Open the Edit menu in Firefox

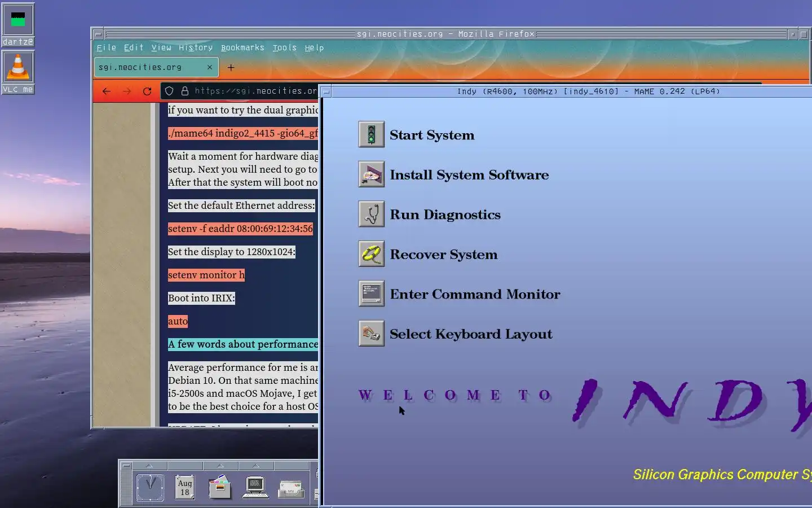tap(134, 48)
